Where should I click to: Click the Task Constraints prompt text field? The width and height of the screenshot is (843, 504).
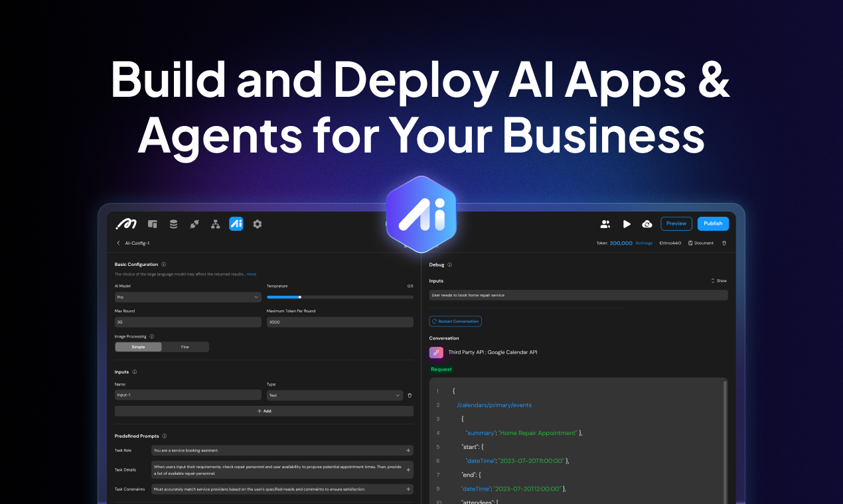click(x=282, y=489)
